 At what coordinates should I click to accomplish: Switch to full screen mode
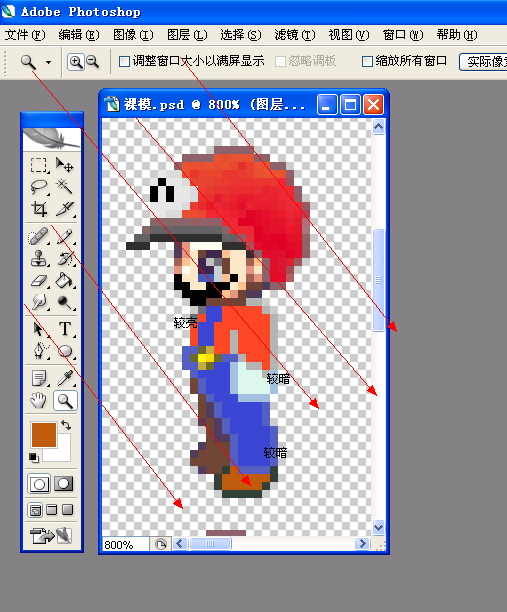[x=68, y=510]
